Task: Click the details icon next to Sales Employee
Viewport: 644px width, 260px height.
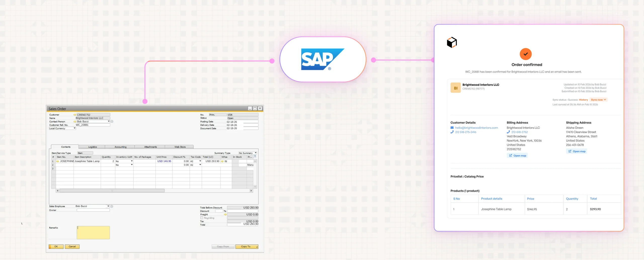Action: tap(112, 206)
